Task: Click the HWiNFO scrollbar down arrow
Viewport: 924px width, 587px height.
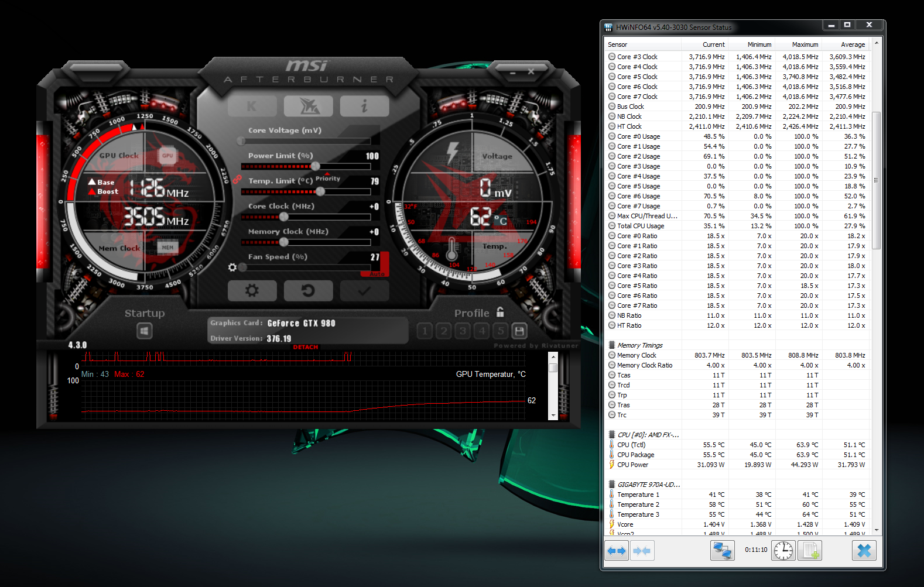Action: click(x=877, y=530)
